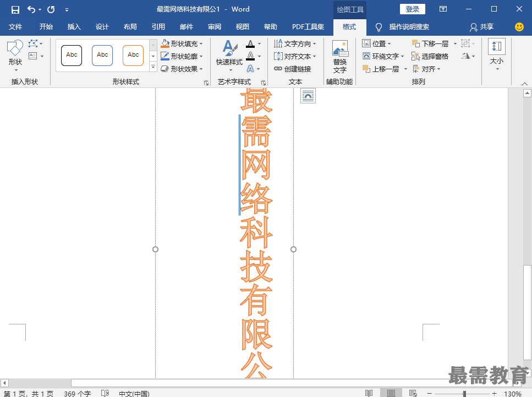532x397 pixels.
Task: Open 文字方向 (Text Direction) dropdown
Action: (295, 44)
